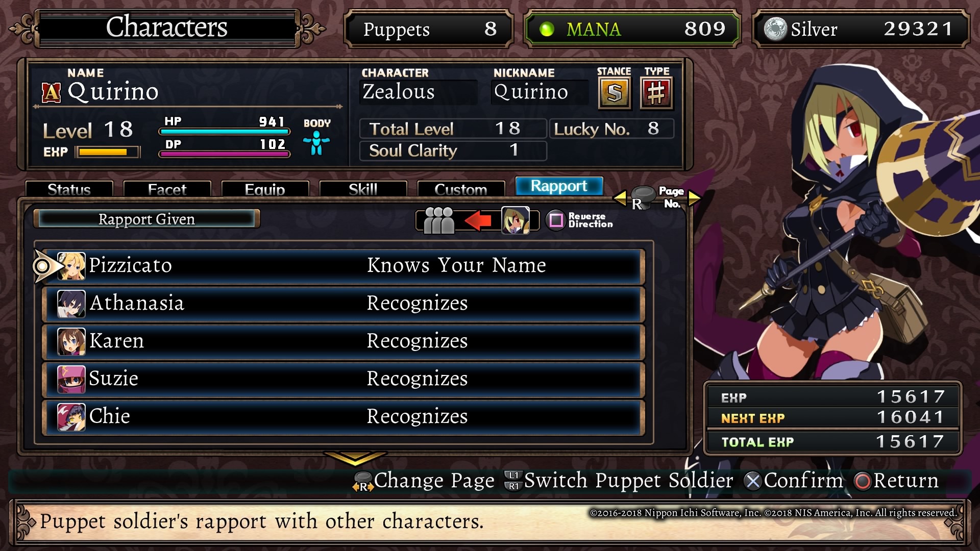The width and height of the screenshot is (980, 551).
Task: Click the blue Body figure icon
Action: (316, 143)
